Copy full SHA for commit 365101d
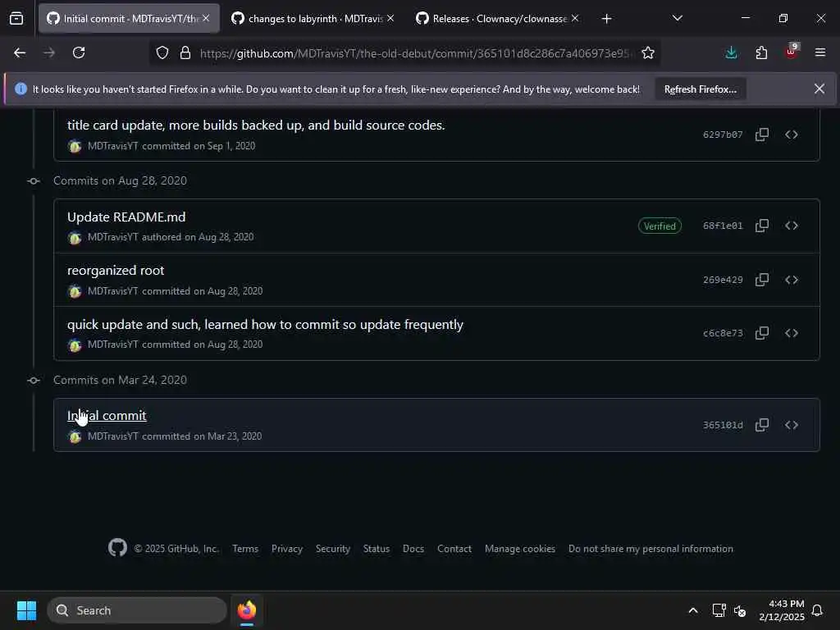840x630 pixels. click(x=762, y=425)
